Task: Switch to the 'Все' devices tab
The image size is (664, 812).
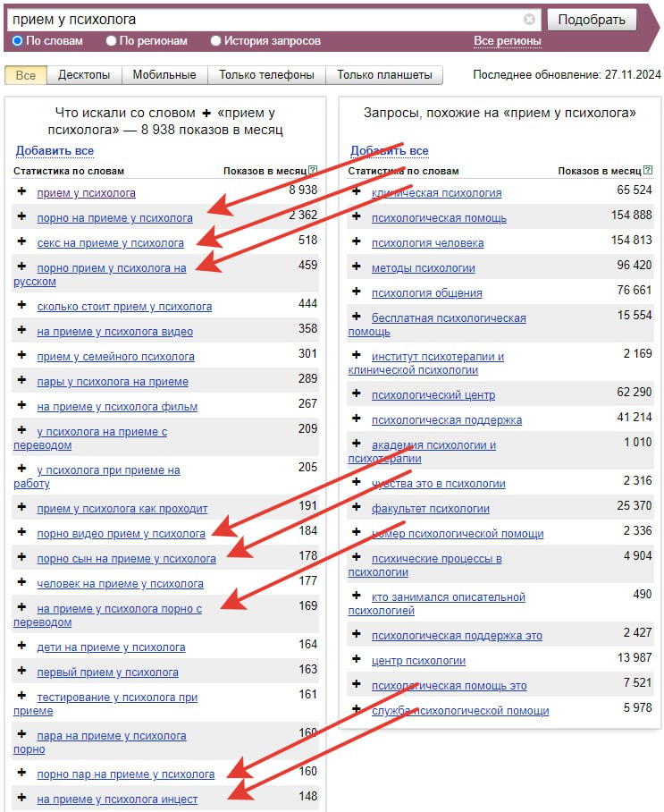Action: tap(26, 75)
